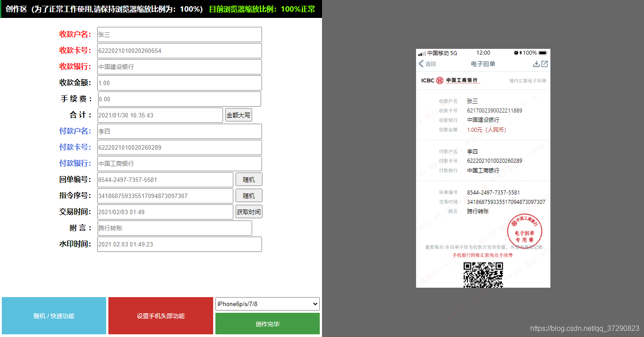The height and width of the screenshot is (337, 644).
Task: Click 中国移动 5G carrier text in preview
Action: point(442,53)
